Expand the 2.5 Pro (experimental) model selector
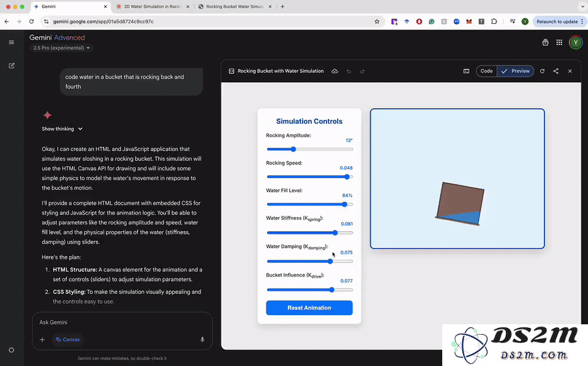Image resolution: width=588 pixels, height=366 pixels. [61, 48]
